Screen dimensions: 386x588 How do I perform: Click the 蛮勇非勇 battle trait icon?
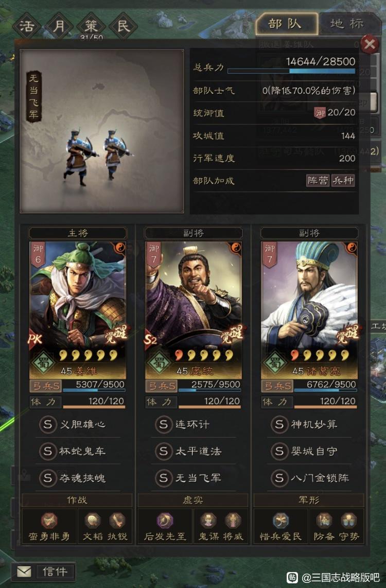pyautogui.click(x=49, y=521)
